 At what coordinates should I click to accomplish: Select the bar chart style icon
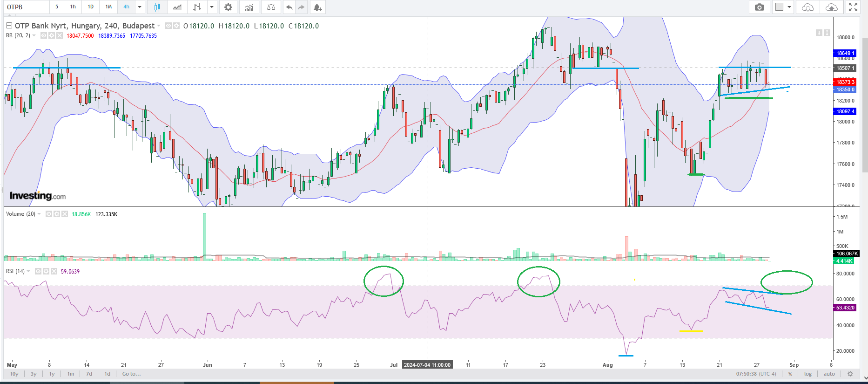click(x=197, y=7)
